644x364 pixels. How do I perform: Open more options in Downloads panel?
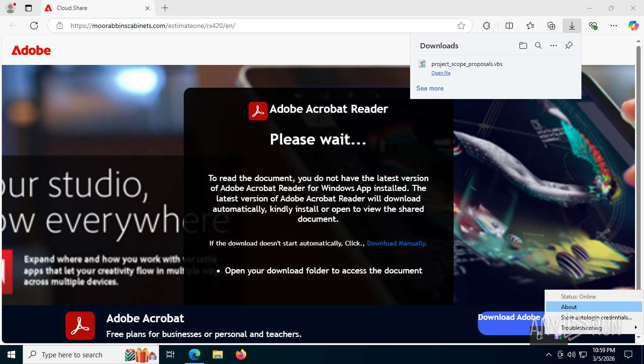(x=554, y=45)
